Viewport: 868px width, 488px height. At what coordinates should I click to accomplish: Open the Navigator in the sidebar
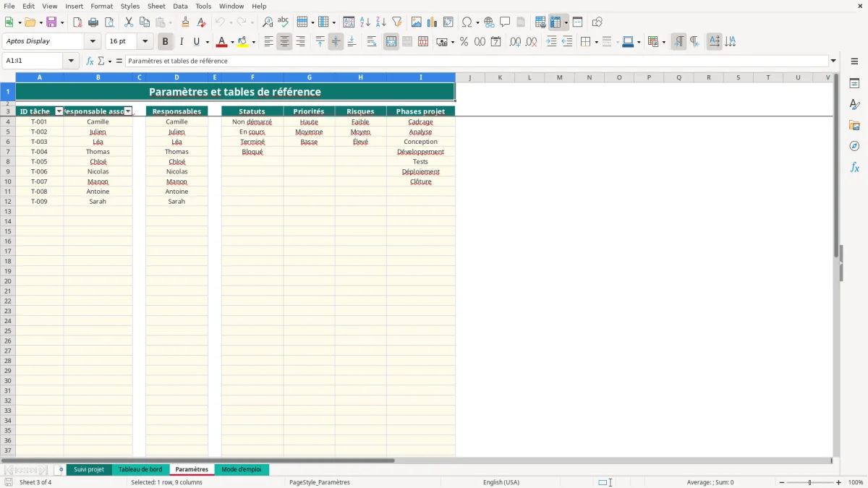coord(854,147)
